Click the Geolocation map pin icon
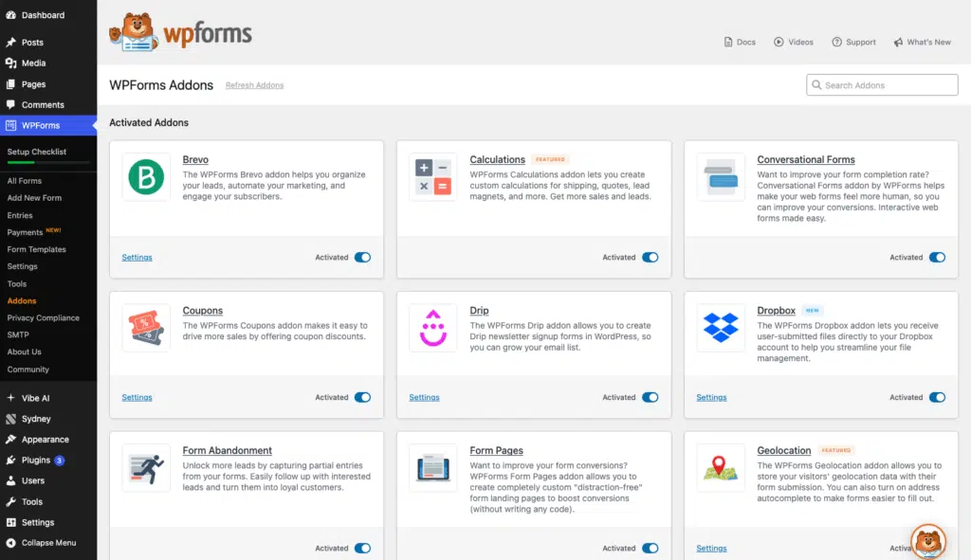 [x=721, y=468]
